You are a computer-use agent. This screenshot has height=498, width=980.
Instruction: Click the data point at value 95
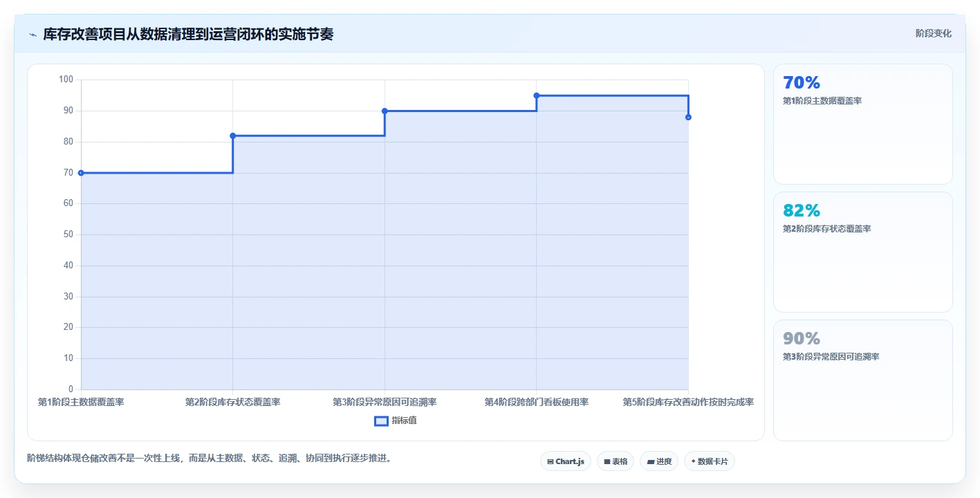coord(536,95)
